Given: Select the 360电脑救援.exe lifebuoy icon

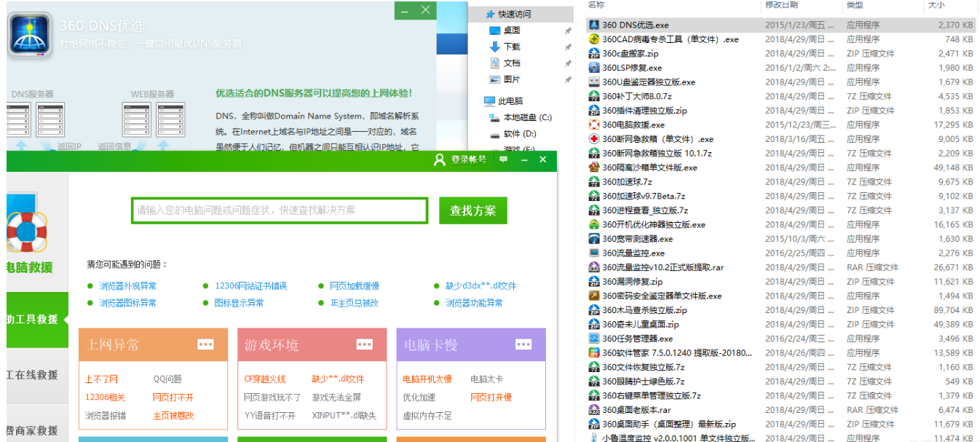Looking at the screenshot, I should pos(594,125).
